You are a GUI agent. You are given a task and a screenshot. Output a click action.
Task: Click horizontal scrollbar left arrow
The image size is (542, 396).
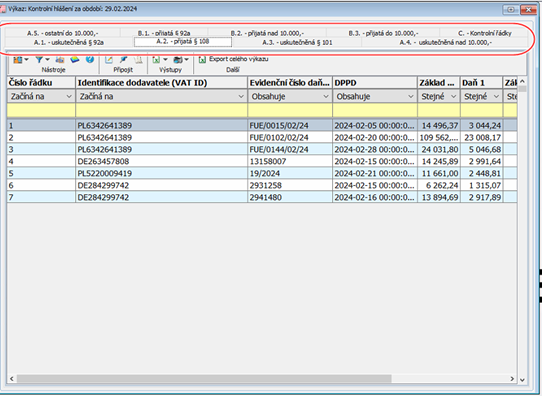coord(12,379)
